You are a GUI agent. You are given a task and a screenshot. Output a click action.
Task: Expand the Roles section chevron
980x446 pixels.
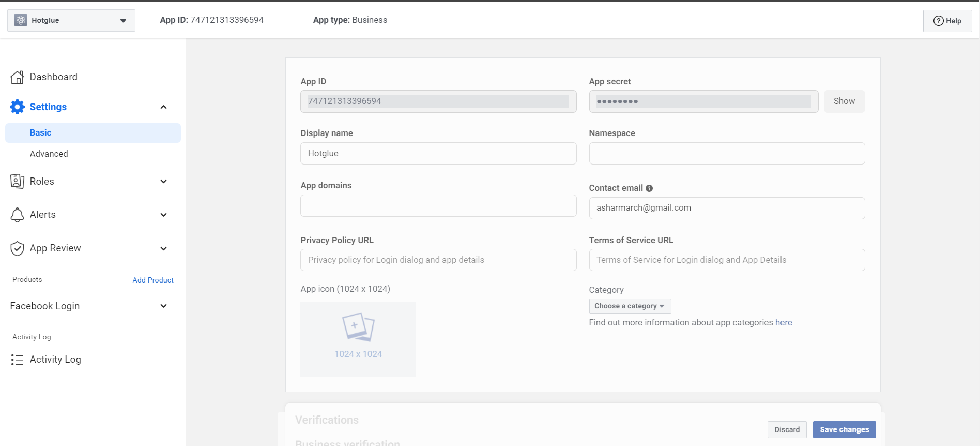click(x=163, y=182)
